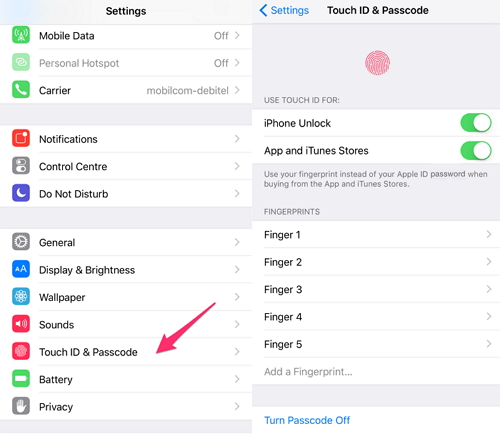This screenshot has height=434, width=500.
Task: Tap the large pink fingerprint image
Action: 377,63
